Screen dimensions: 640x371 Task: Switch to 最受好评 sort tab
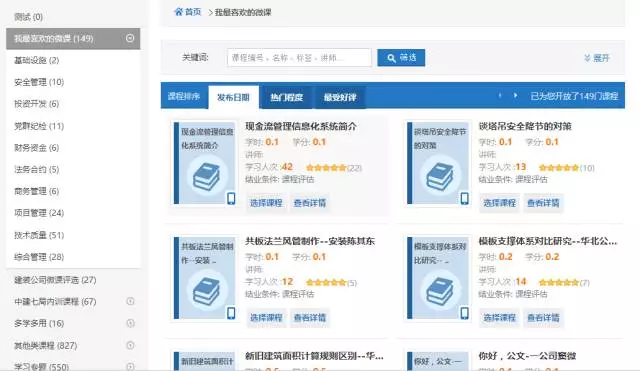pos(340,98)
